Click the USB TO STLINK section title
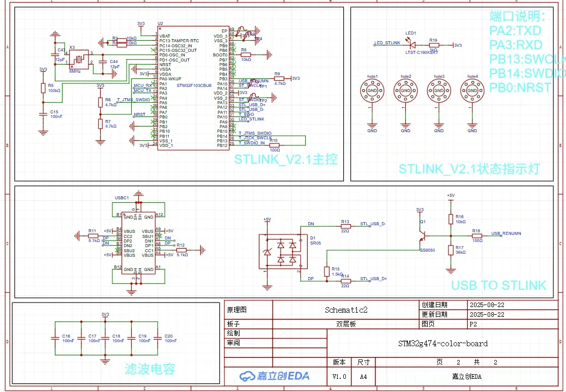 [499, 285]
